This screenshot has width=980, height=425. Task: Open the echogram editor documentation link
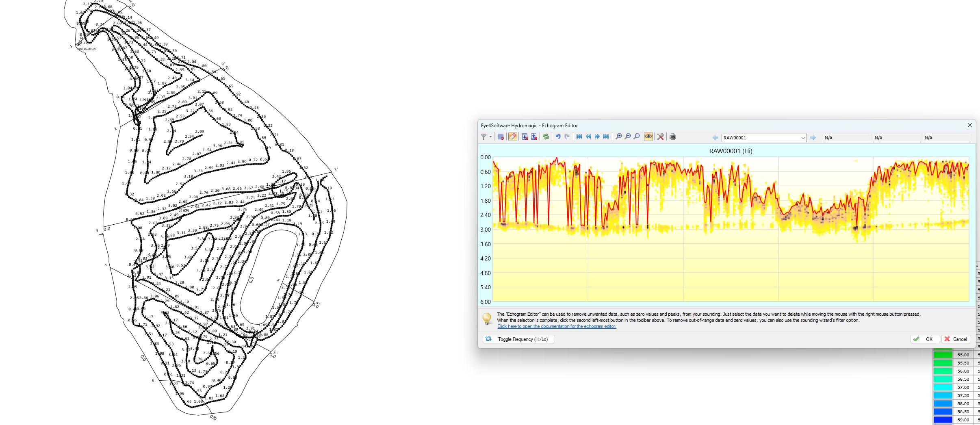[556, 327]
